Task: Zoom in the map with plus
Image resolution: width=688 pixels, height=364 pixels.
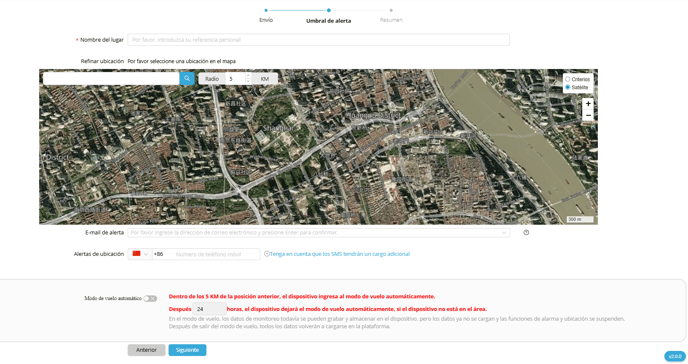Action: click(588, 104)
